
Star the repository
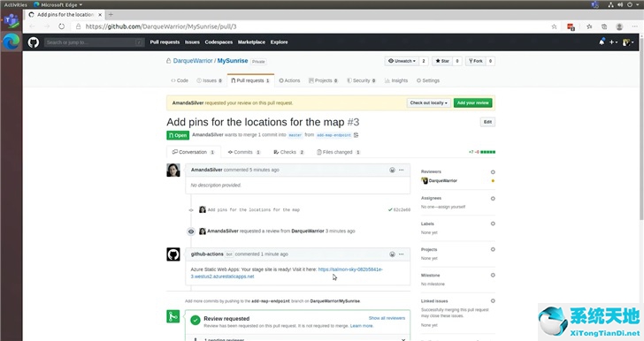(442, 61)
